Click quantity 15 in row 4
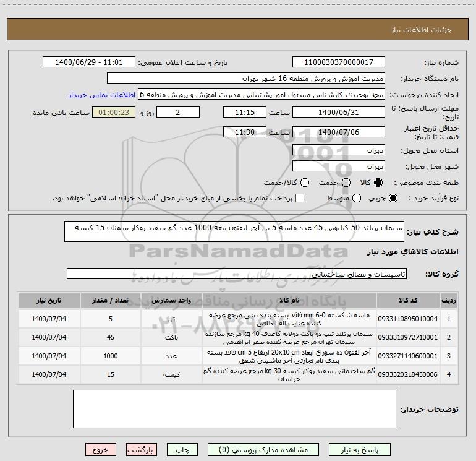This screenshot has width=476, height=461. [x=111, y=374]
